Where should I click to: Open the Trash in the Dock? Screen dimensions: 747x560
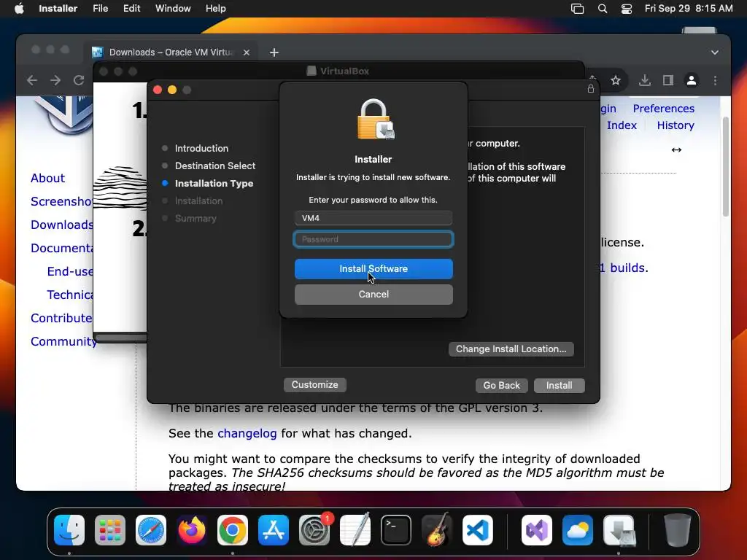(x=678, y=530)
